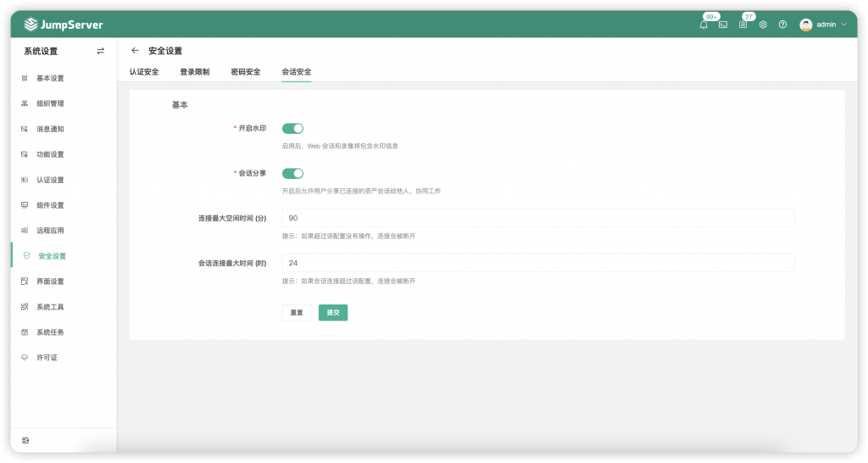Screen dimensions: 868x463
Task: Switch to the 登录限制 tab
Action: pos(195,72)
